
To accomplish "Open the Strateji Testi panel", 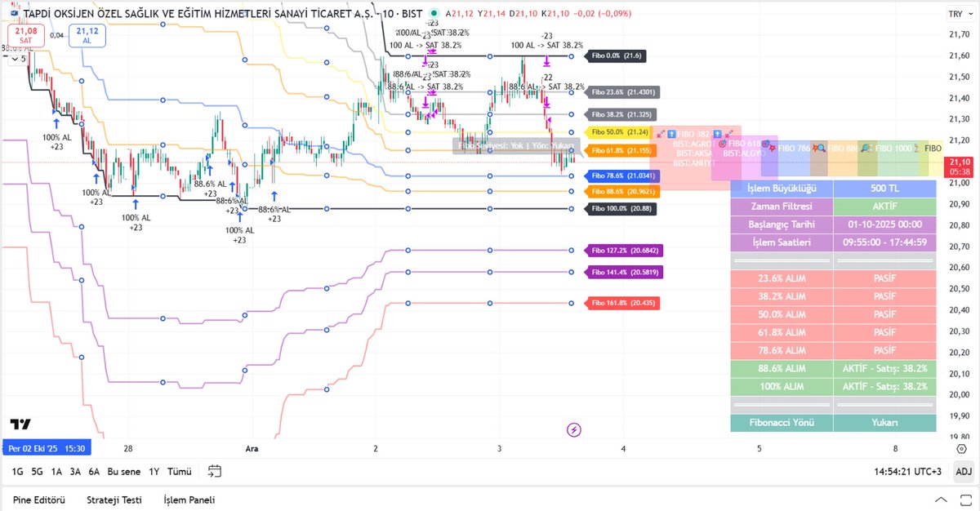I will point(114,500).
